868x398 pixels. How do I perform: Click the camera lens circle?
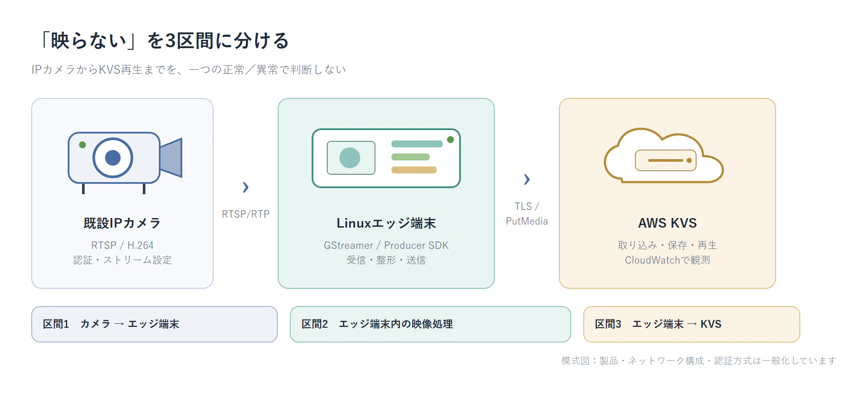113,158
